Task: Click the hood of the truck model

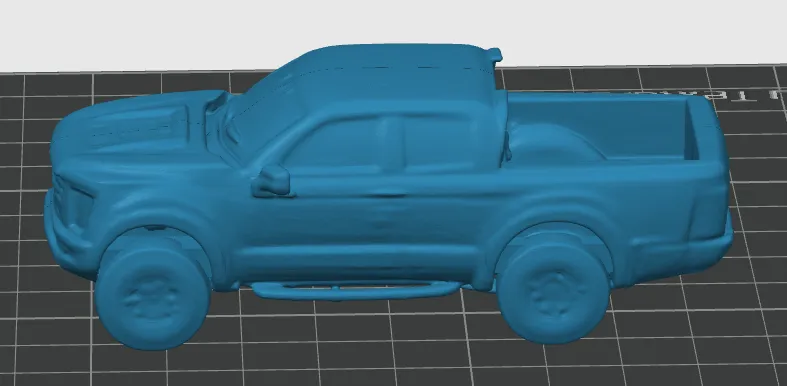Action: pyautogui.click(x=130, y=123)
